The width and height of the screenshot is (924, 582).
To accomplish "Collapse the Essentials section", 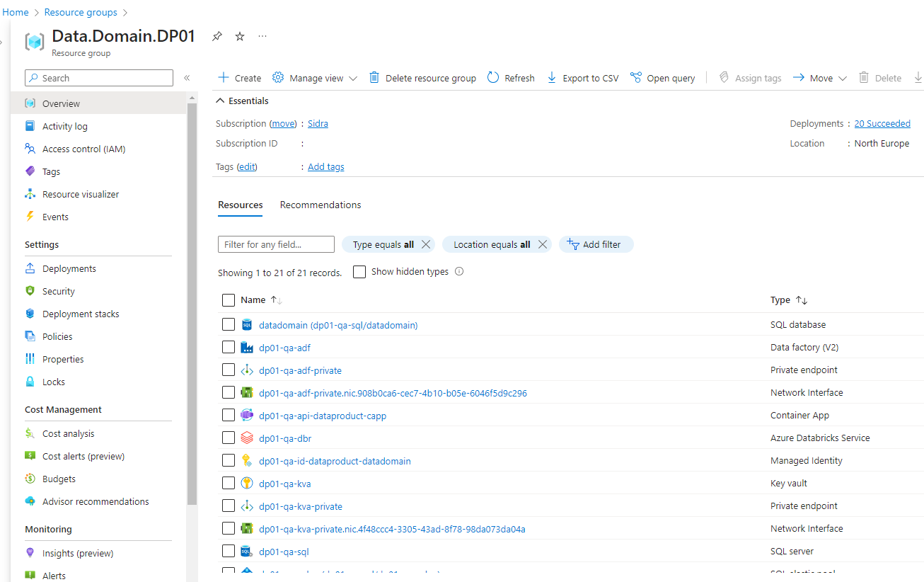I will click(x=221, y=101).
